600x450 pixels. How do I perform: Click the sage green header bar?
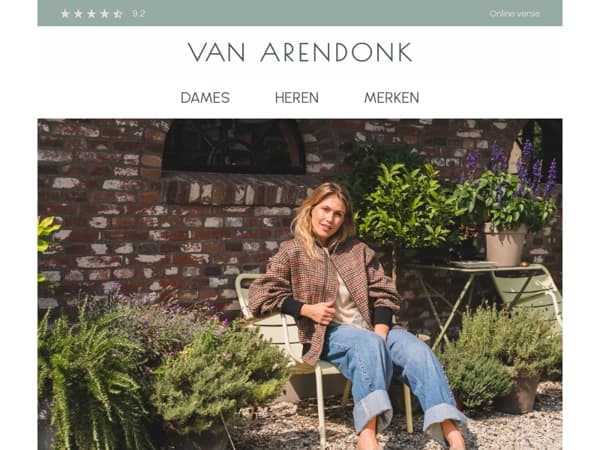click(300, 13)
